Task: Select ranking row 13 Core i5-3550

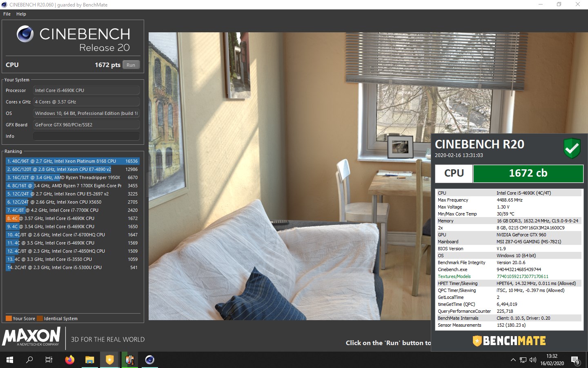Action: tap(73, 259)
